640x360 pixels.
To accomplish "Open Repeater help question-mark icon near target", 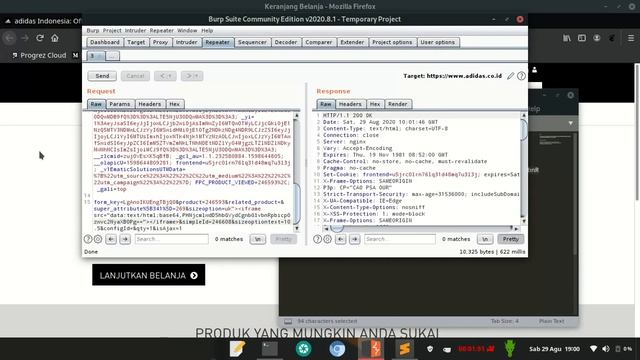I will pyautogui.click(x=521, y=76).
